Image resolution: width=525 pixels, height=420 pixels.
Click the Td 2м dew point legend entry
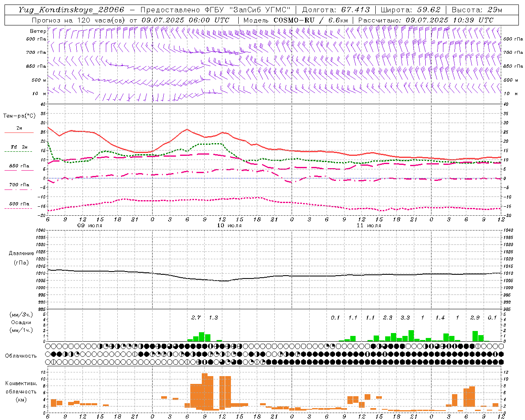pos(19,147)
